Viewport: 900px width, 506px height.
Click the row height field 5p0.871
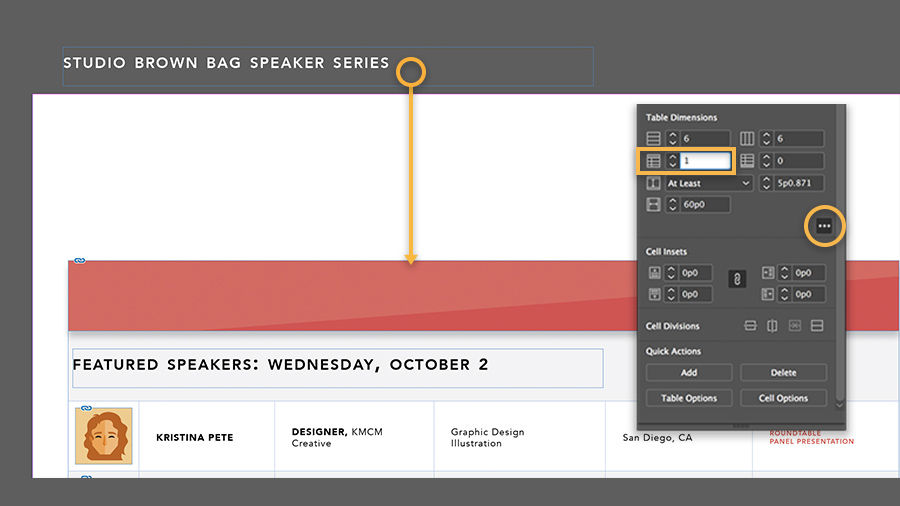(798, 183)
